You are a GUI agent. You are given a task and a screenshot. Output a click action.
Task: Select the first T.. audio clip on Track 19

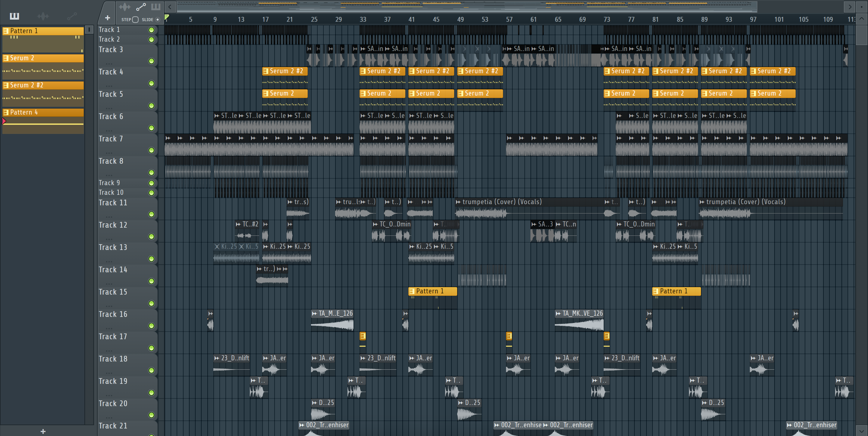point(259,388)
